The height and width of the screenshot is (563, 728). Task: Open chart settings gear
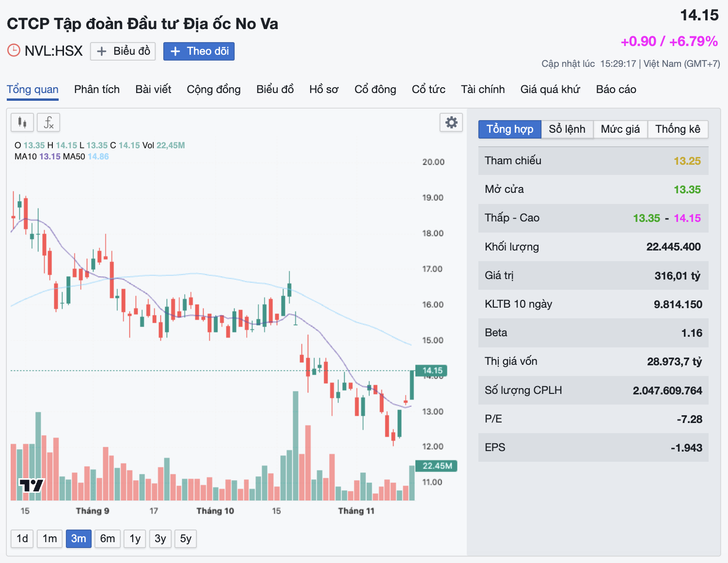(x=451, y=123)
